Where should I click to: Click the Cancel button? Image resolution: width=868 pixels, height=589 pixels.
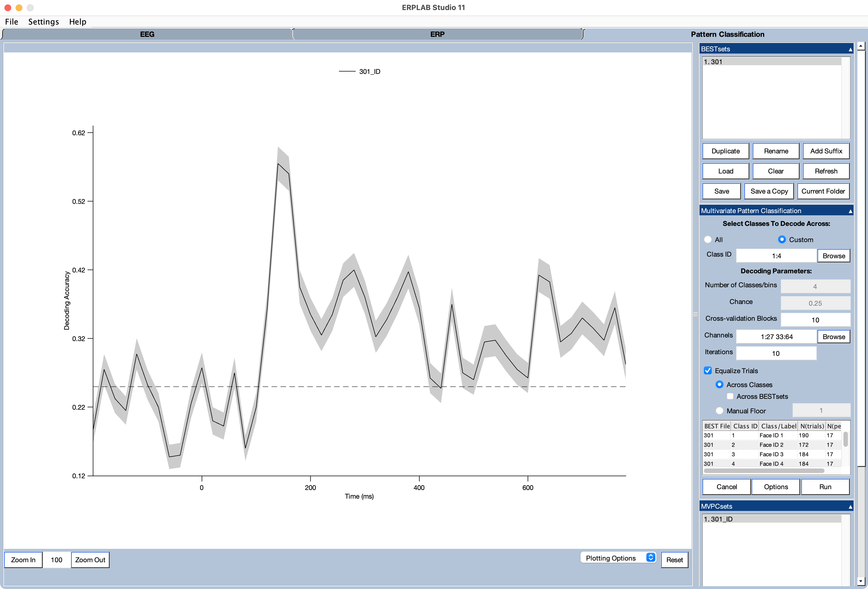(x=726, y=486)
